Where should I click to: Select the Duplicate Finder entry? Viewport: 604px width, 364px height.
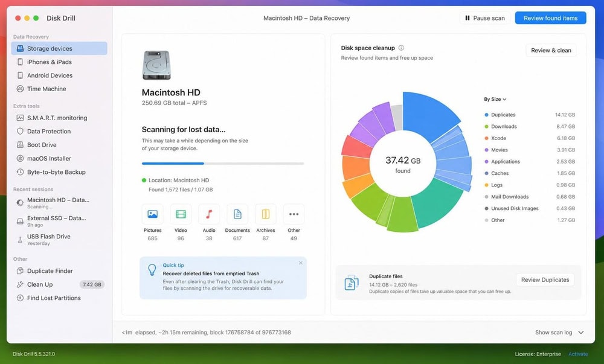point(59,271)
